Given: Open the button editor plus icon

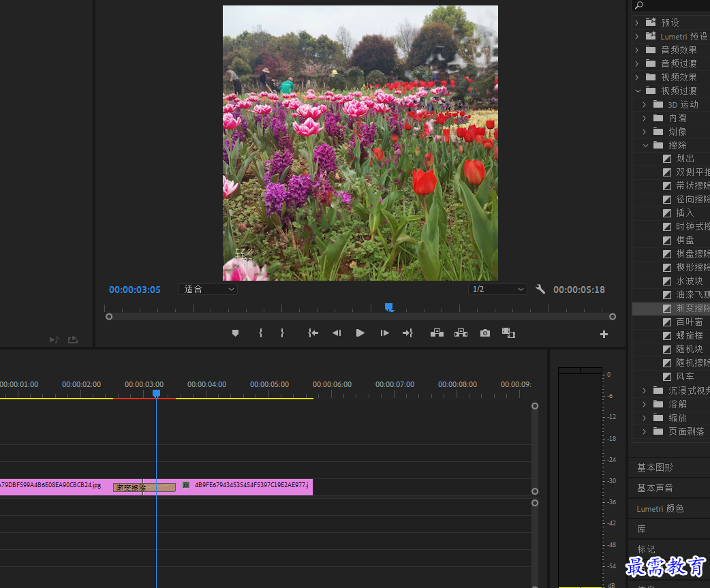Looking at the screenshot, I should (604, 334).
